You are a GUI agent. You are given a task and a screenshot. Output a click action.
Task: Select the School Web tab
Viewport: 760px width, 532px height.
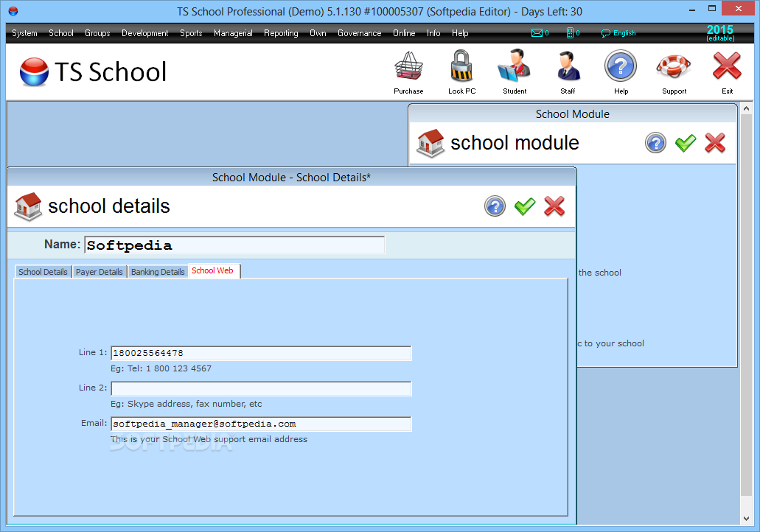[x=213, y=271]
